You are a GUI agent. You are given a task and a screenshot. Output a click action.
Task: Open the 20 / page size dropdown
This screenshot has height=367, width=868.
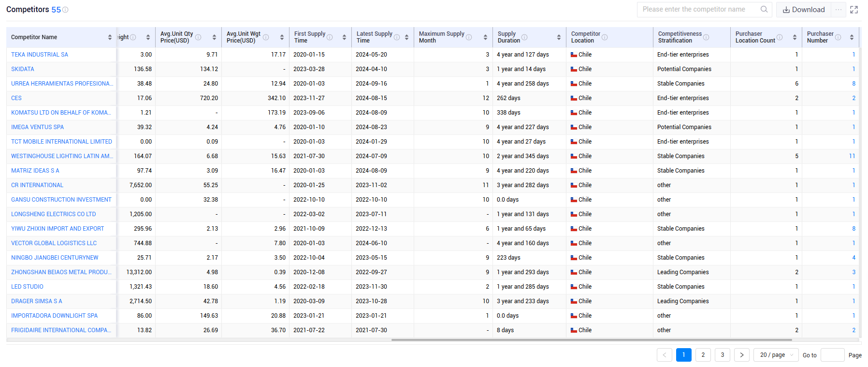pyautogui.click(x=777, y=355)
